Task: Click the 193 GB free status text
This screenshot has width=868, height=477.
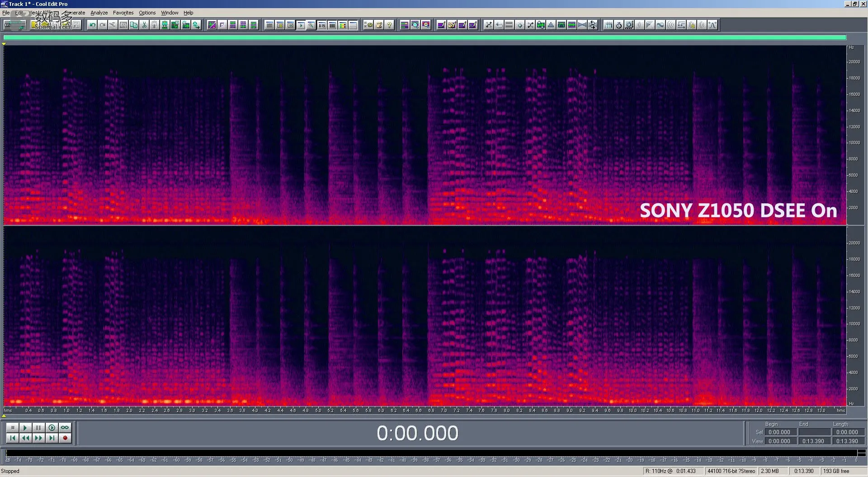Action: 836,471
